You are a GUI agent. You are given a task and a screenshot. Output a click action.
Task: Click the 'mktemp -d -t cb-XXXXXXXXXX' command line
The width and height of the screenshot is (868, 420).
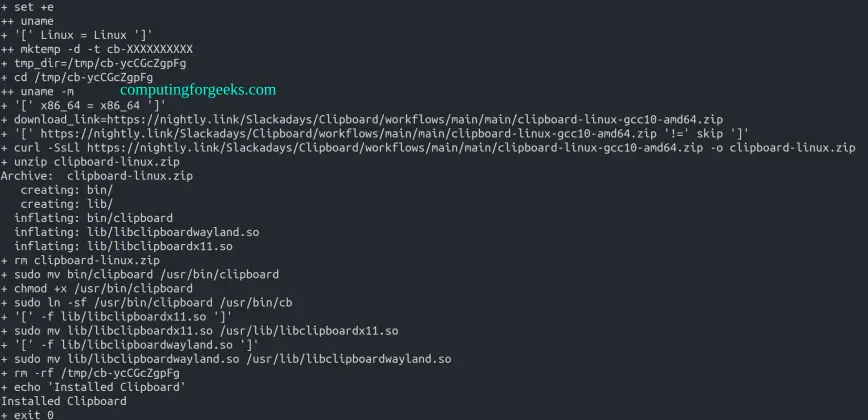103,48
